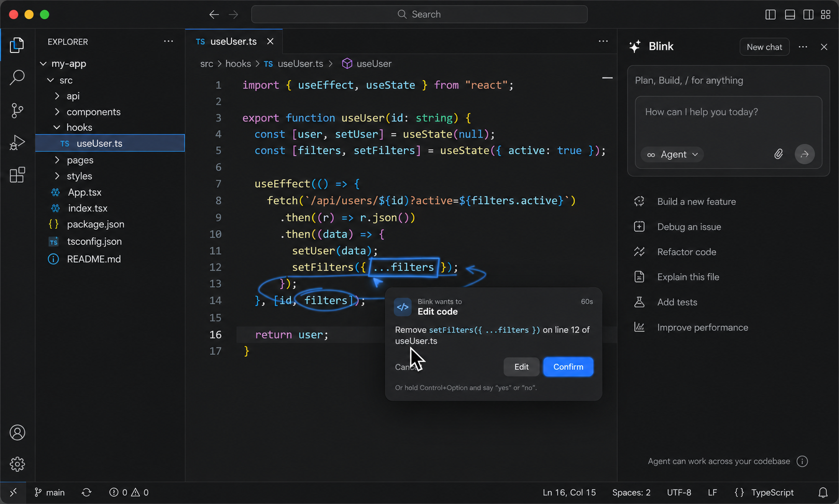Toggle the secondary side bar
The height and width of the screenshot is (504, 839).
tap(808, 15)
